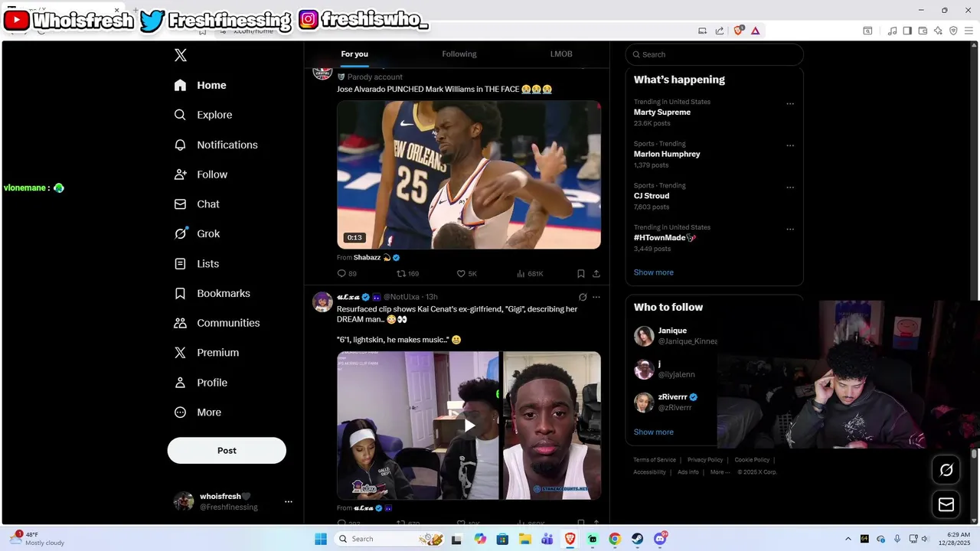Image resolution: width=980 pixels, height=551 pixels.
Task: Open the Follow sidebar item
Action: point(201,174)
